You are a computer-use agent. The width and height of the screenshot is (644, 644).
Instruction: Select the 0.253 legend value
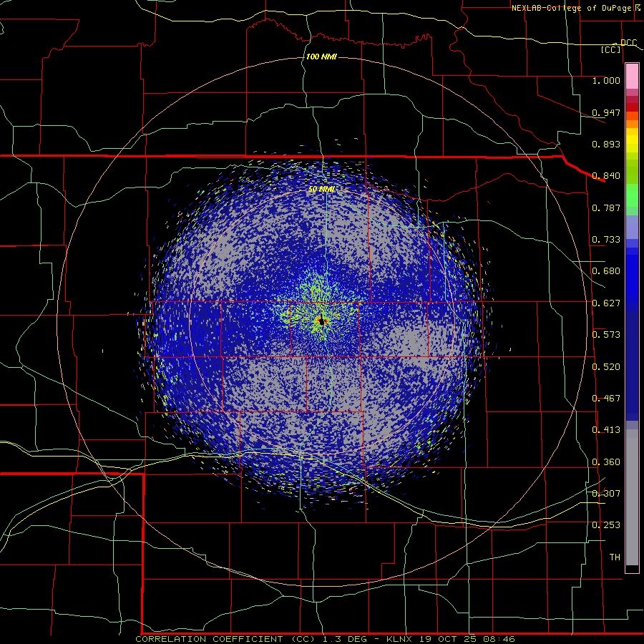tap(606, 525)
